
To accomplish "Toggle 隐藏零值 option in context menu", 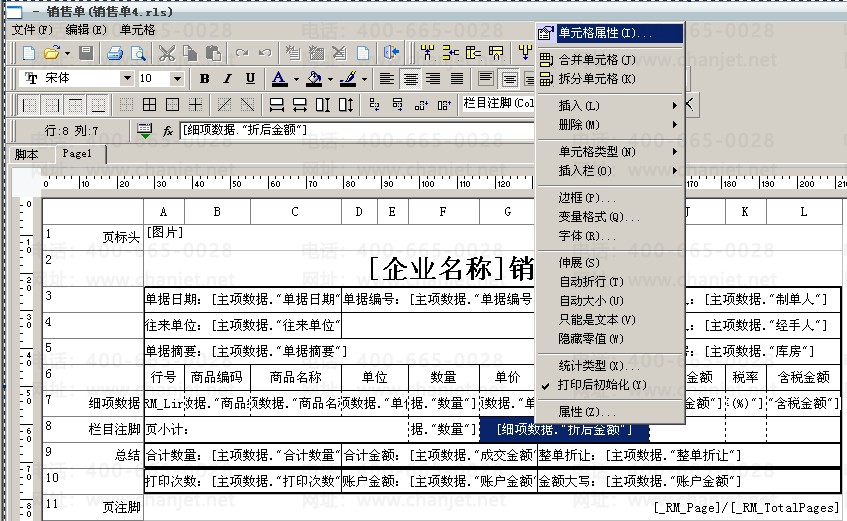I will pos(597,339).
